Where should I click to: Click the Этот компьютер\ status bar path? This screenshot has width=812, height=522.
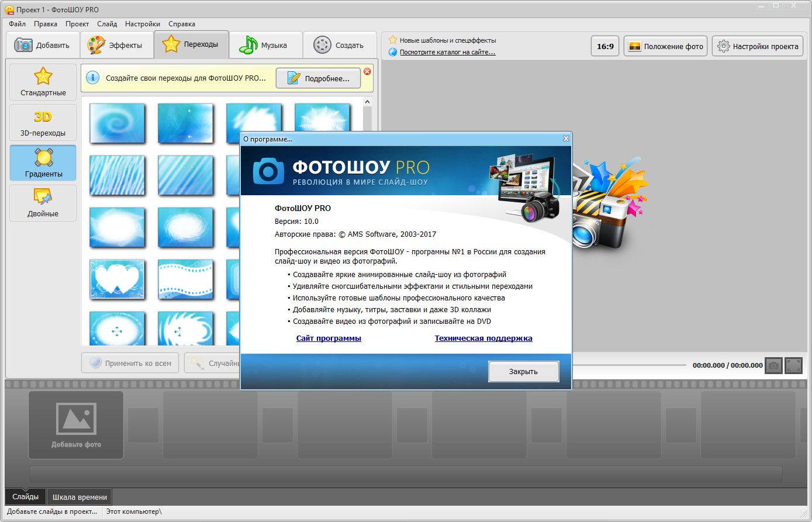[x=134, y=511]
